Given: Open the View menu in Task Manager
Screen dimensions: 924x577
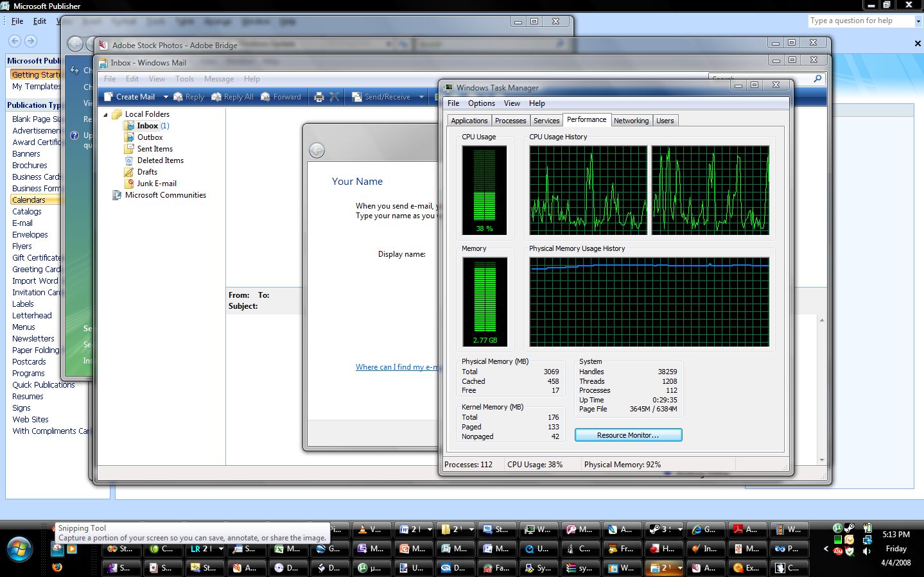Looking at the screenshot, I should (512, 103).
